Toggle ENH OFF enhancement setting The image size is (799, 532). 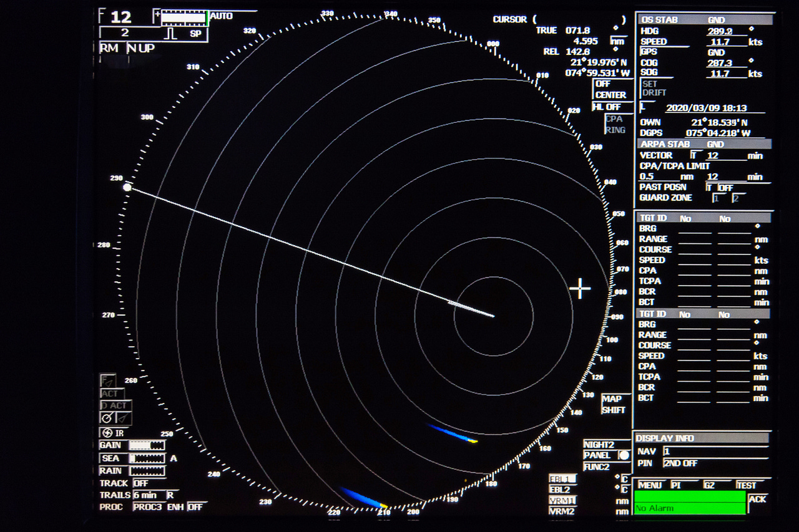[195, 507]
